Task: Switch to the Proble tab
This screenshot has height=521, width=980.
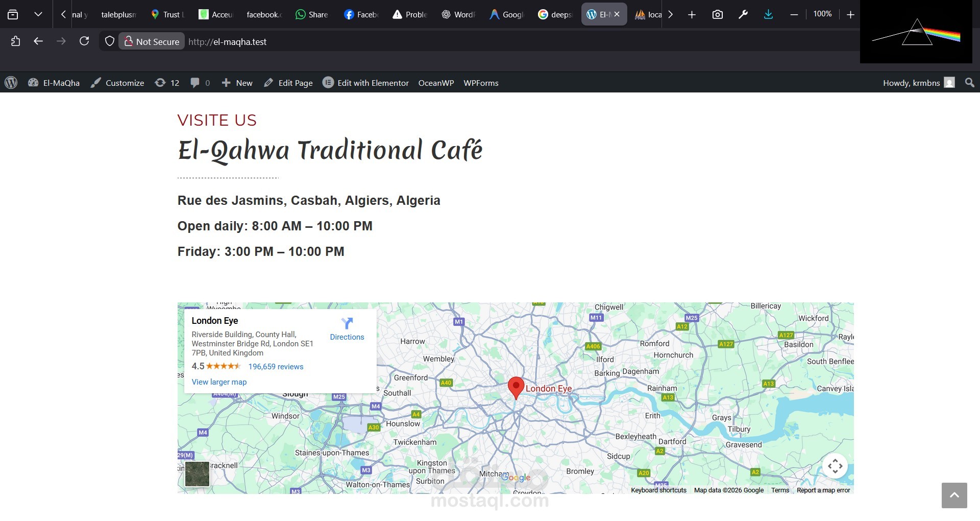Action: [x=409, y=14]
